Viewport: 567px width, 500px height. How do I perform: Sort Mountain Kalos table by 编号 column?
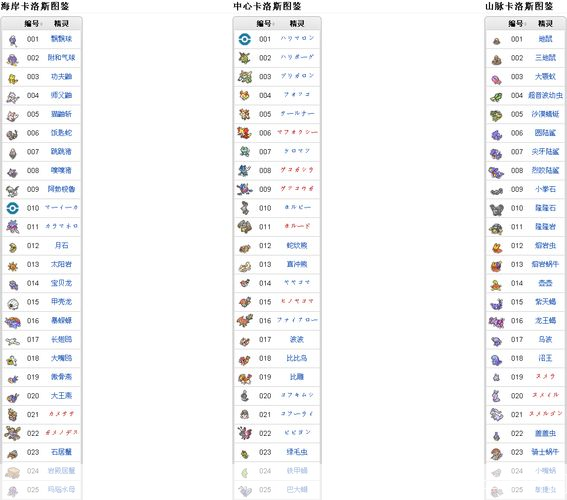(517, 23)
